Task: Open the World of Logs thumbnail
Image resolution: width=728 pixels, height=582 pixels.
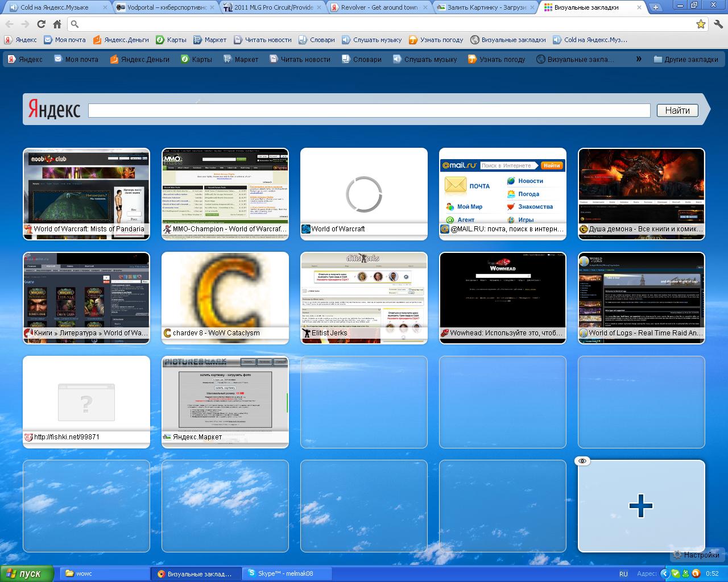Action: click(x=642, y=298)
